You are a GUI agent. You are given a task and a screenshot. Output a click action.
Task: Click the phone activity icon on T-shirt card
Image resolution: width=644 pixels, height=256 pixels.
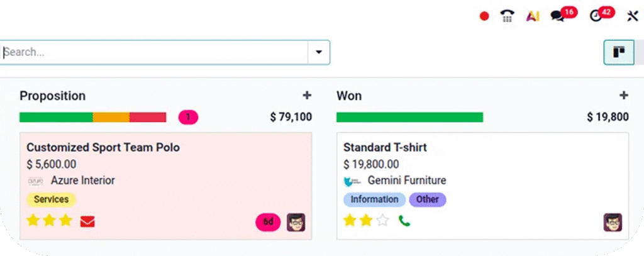[404, 221]
